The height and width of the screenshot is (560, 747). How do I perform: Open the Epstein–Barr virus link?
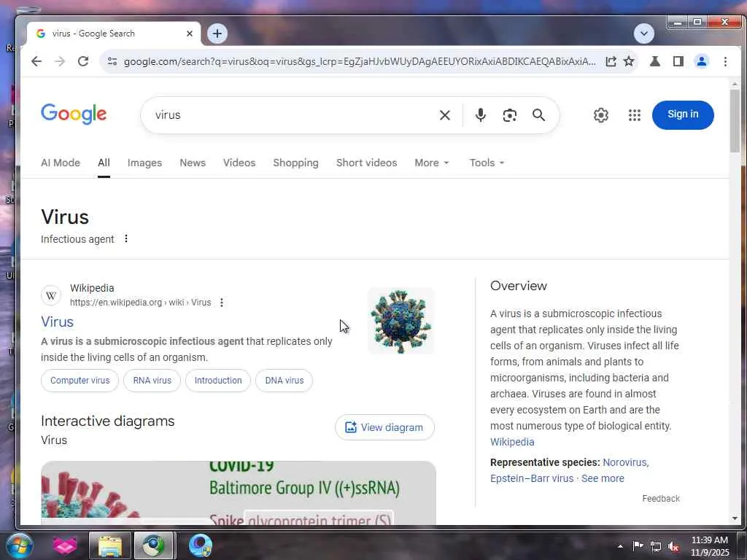click(532, 478)
